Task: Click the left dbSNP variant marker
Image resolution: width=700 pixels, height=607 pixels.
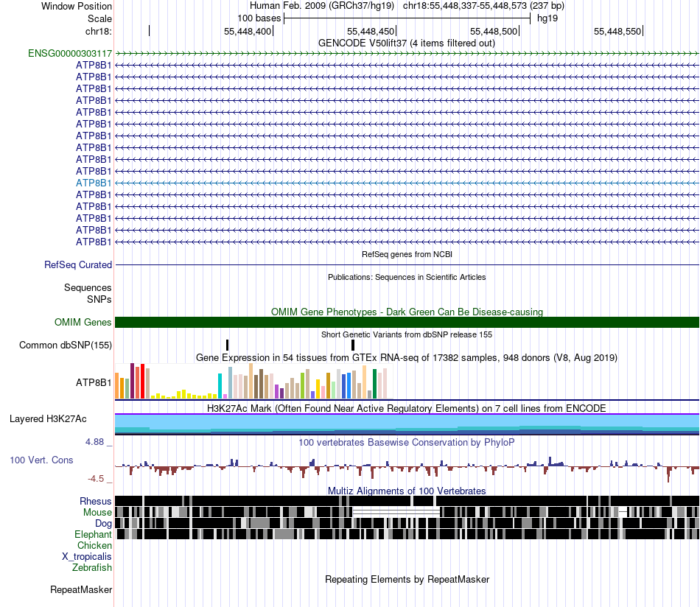Action: coord(227,345)
